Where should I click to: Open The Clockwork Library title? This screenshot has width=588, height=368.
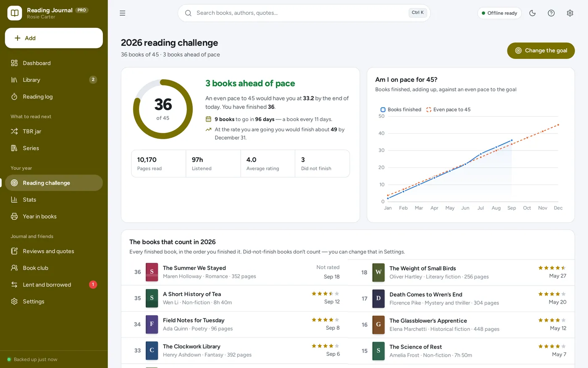click(x=192, y=347)
